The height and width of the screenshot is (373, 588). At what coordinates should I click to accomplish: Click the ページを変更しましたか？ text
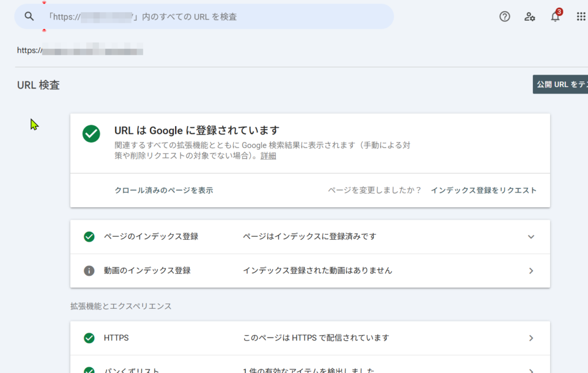tap(374, 191)
